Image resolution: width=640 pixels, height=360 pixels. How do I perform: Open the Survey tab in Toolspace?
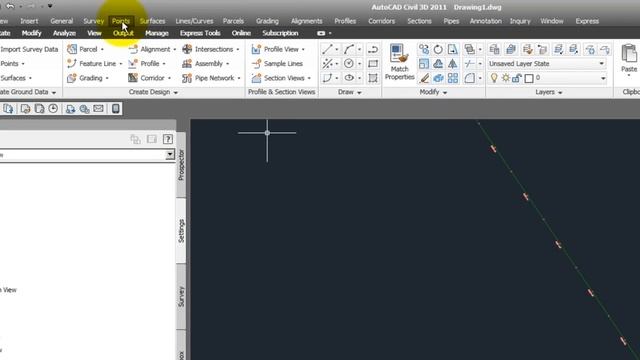181,296
